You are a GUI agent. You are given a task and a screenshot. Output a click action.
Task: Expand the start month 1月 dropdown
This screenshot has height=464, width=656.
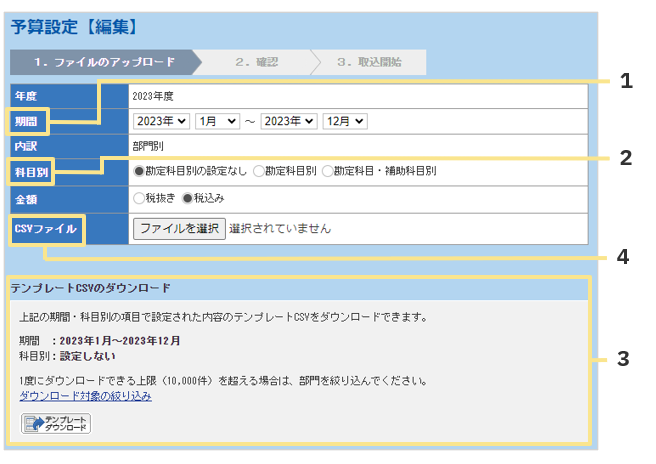pyautogui.click(x=217, y=121)
